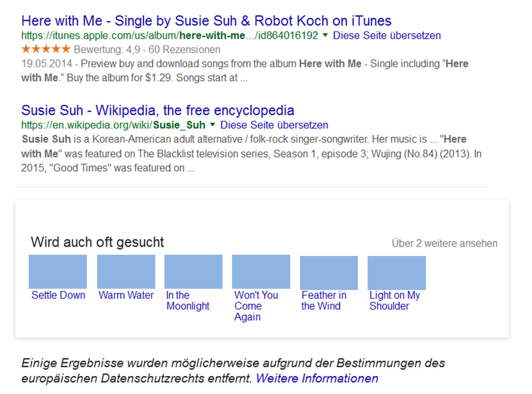The height and width of the screenshot is (394, 532).
Task: Select the Warm Water song title link
Action: [126, 295]
